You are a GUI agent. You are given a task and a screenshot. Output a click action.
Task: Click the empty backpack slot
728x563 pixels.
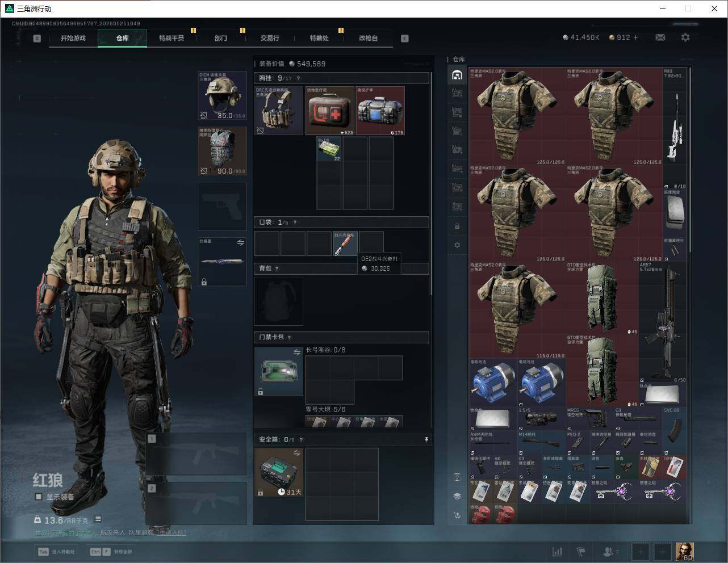click(x=279, y=301)
